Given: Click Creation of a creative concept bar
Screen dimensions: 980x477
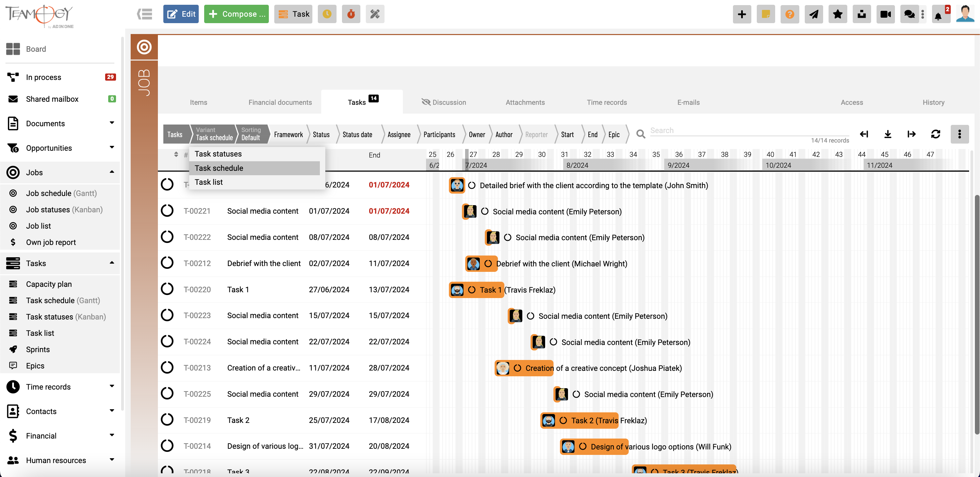Looking at the screenshot, I should 524,368.
